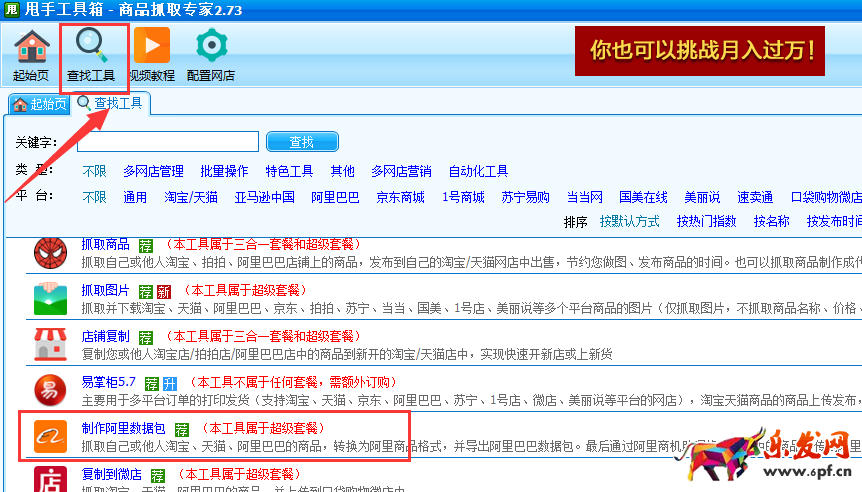
Task: Click the 荐 badge beside 复制到微店
Action: (x=158, y=476)
